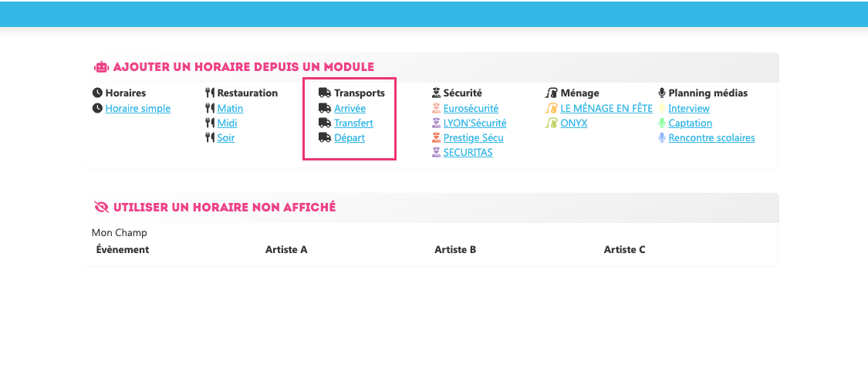
Task: Click vacuum icon beside LE MÉNAGE EN FÊTE
Action: click(x=552, y=109)
